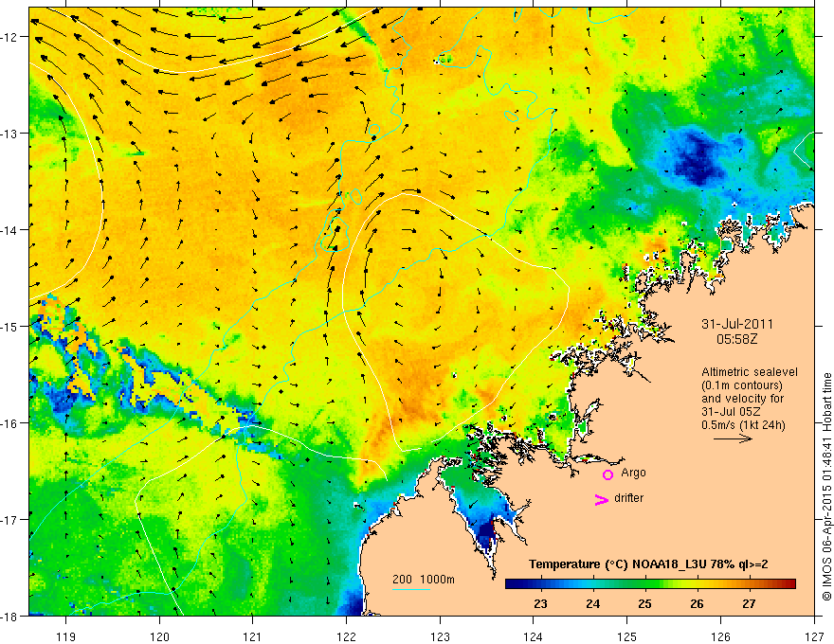The width and height of the screenshot is (834, 644).
Task: Click the Temperature NOAA18_L3U title text
Action: (648, 564)
